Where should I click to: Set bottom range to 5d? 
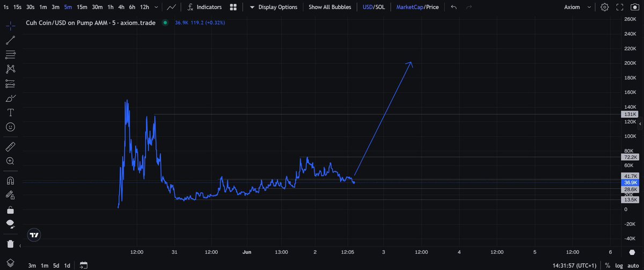click(56, 265)
